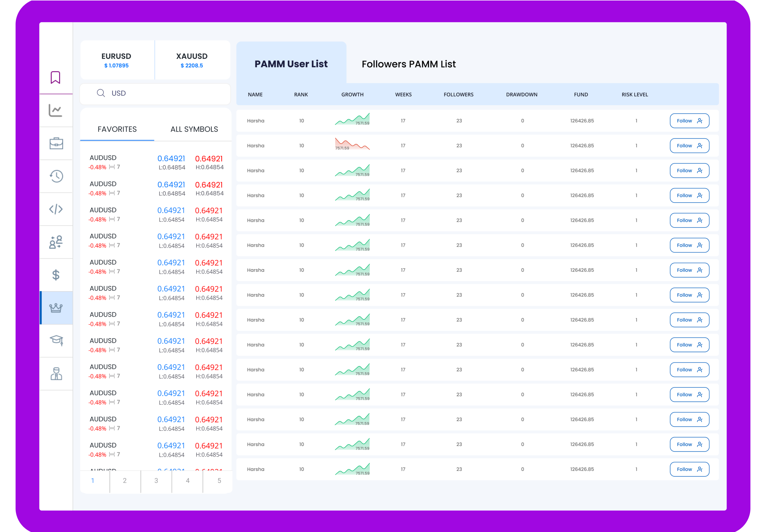This screenshot has height=532, width=766.
Task: Click red 0.64921 price in first AUDUSD row
Action: pos(209,159)
